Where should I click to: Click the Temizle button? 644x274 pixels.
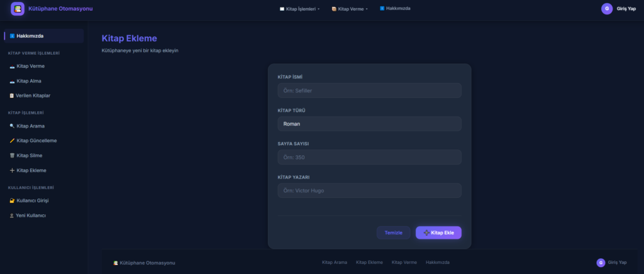pos(393,233)
